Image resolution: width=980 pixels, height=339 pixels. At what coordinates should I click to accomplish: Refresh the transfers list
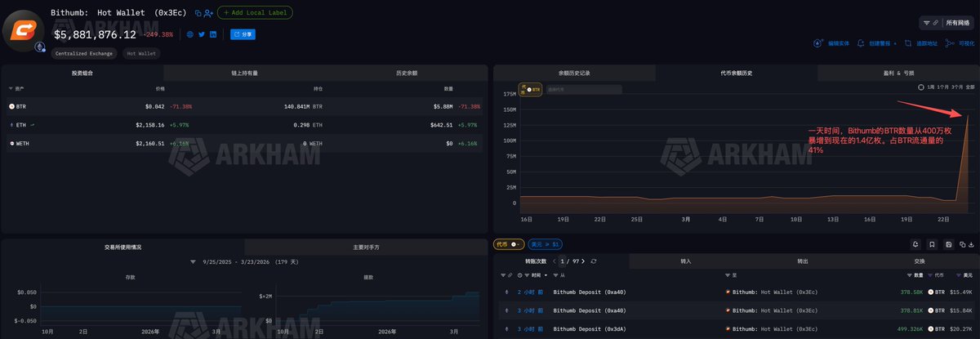(x=594, y=261)
